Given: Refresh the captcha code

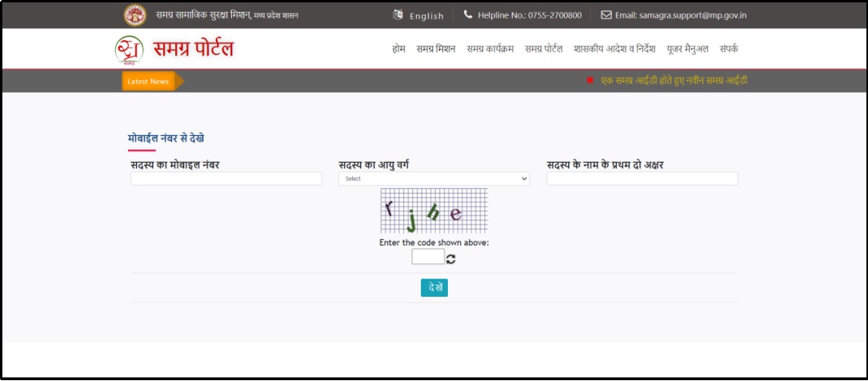Looking at the screenshot, I should [451, 259].
